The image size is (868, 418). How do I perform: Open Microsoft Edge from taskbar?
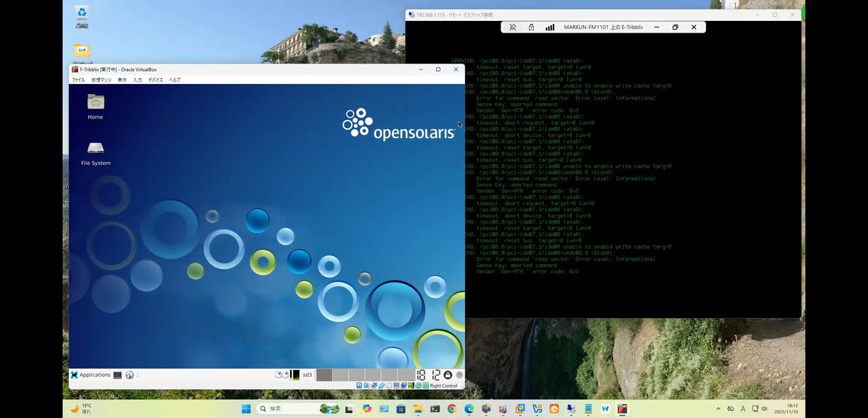click(x=469, y=409)
